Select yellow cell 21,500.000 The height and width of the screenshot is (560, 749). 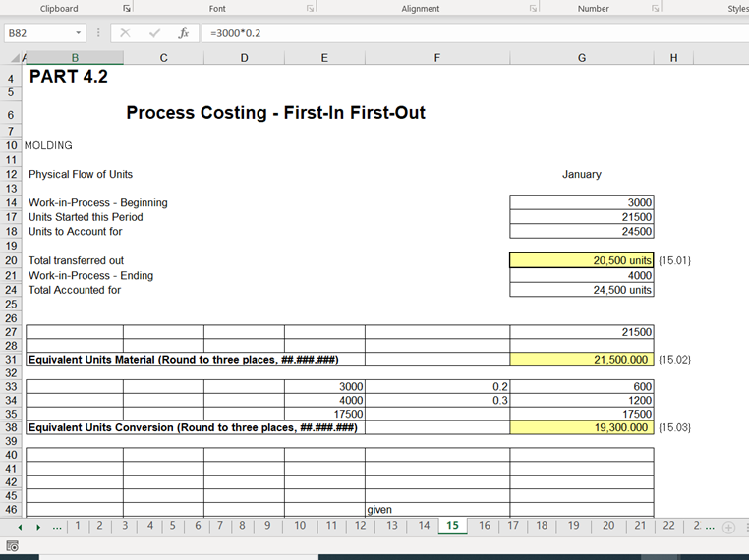click(x=581, y=360)
